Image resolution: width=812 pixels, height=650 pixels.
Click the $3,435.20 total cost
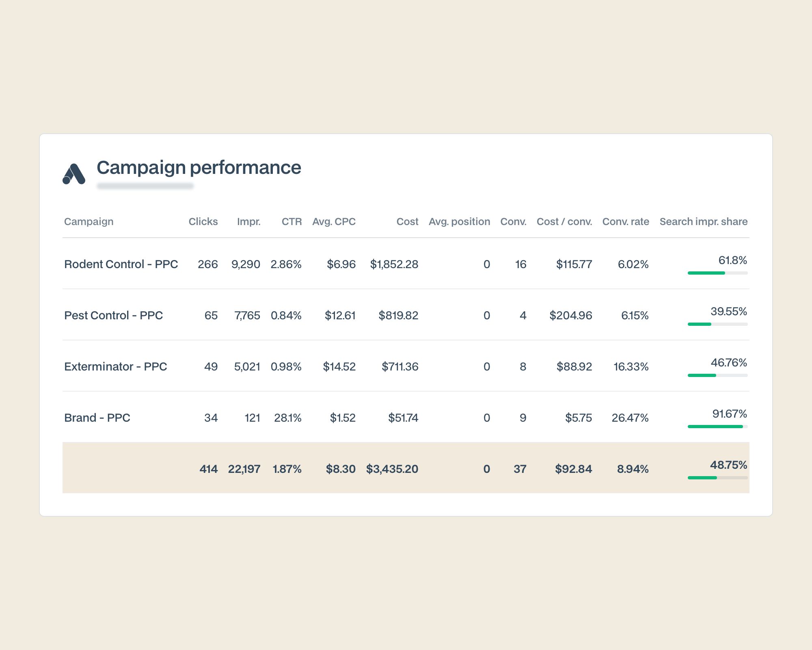pos(392,469)
